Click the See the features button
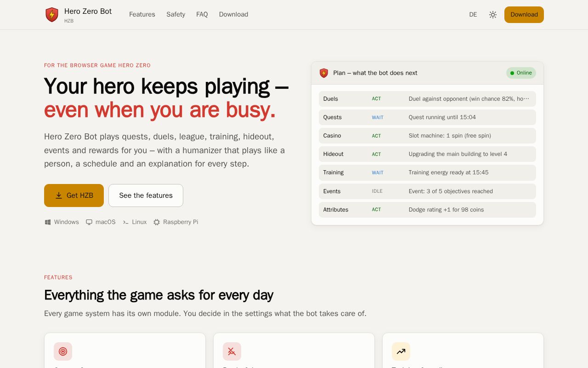This screenshot has width=588, height=368. click(x=146, y=195)
